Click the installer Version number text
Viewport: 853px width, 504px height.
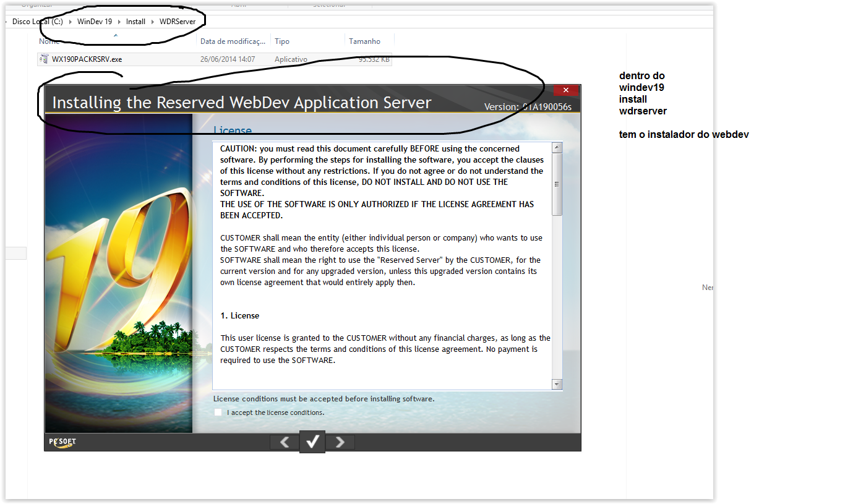click(x=528, y=106)
